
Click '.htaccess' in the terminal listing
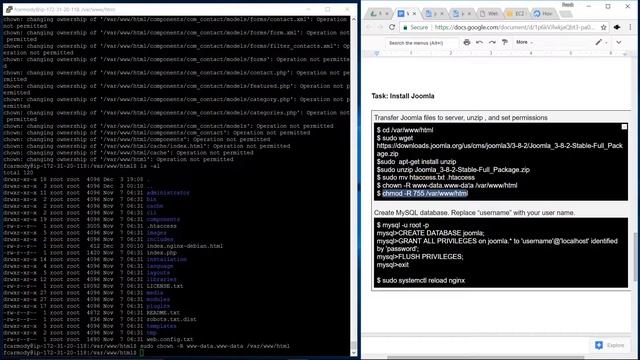tap(161, 226)
